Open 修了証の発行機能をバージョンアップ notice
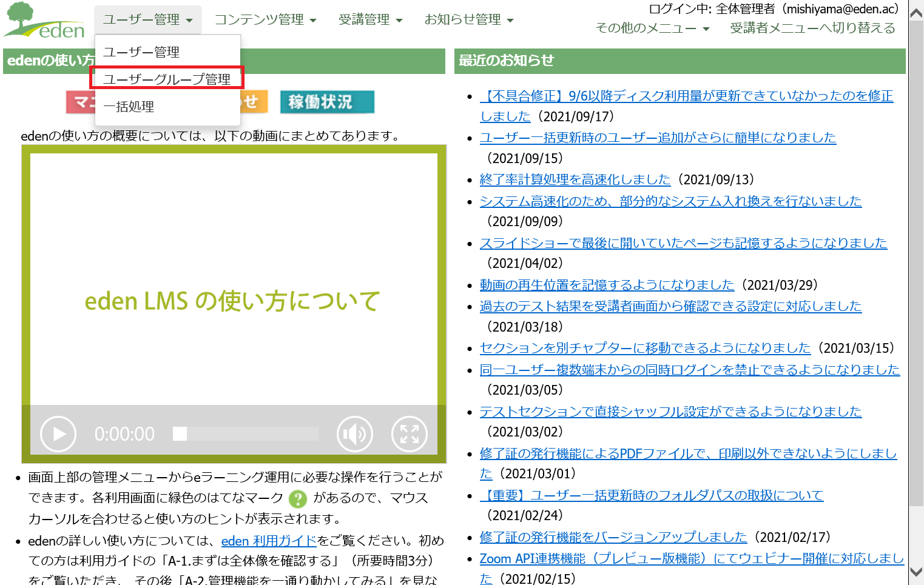Screen dimensions: 924x585 tap(613, 537)
